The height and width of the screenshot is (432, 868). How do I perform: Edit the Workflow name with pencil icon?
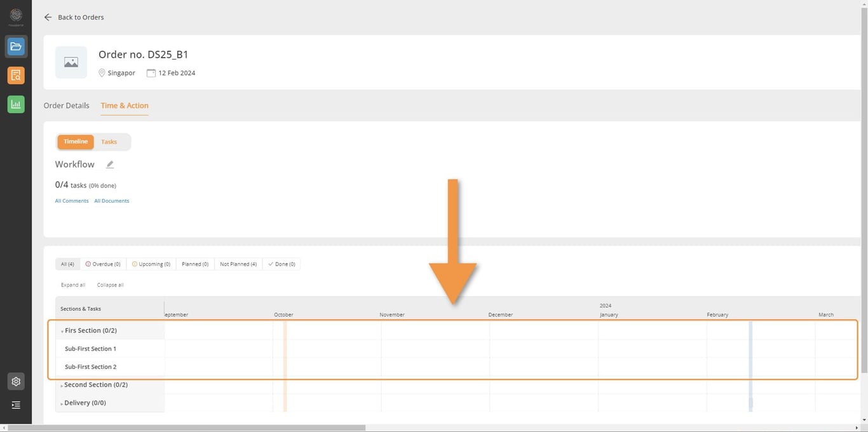pyautogui.click(x=110, y=165)
